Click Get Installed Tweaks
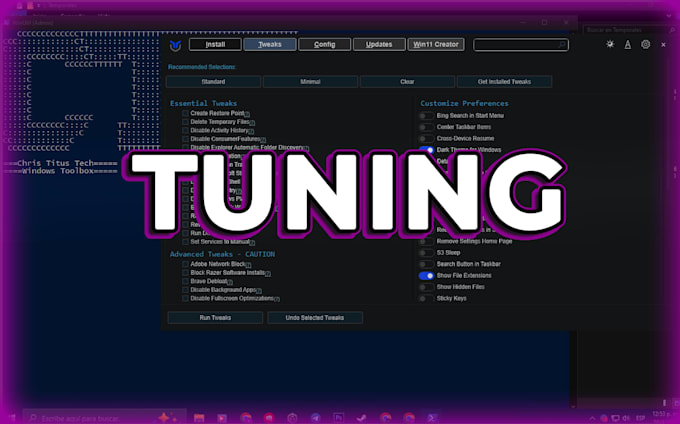The image size is (680, 424). [504, 82]
